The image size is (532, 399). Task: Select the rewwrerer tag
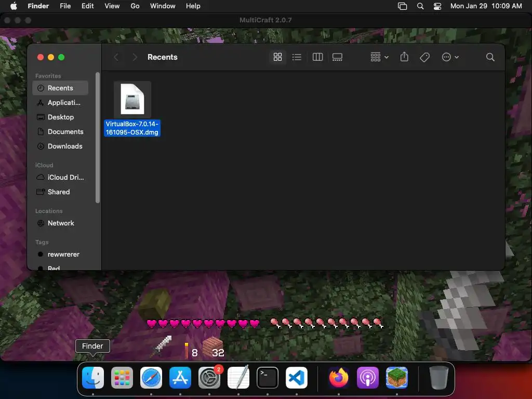[60, 254]
